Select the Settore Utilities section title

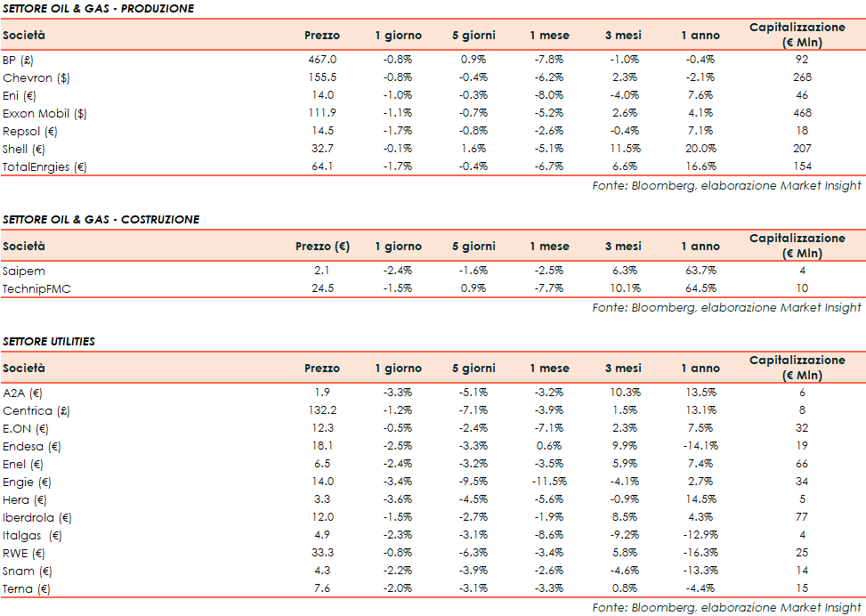49,341
